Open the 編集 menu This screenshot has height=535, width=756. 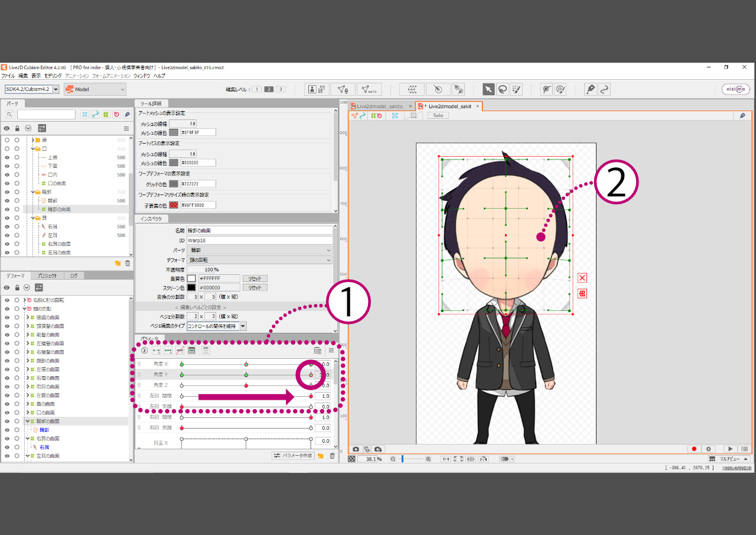23,76
